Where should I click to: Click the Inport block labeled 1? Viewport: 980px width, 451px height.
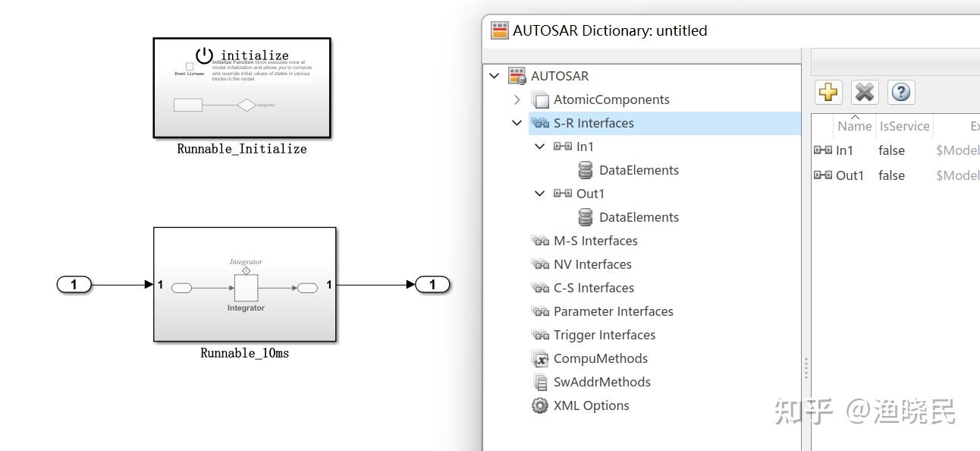(x=74, y=285)
